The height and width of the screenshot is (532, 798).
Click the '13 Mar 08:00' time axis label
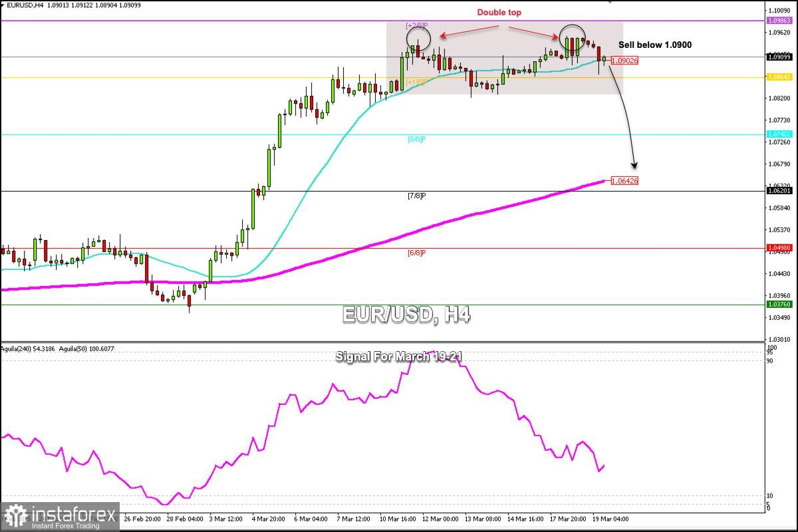[483, 519]
